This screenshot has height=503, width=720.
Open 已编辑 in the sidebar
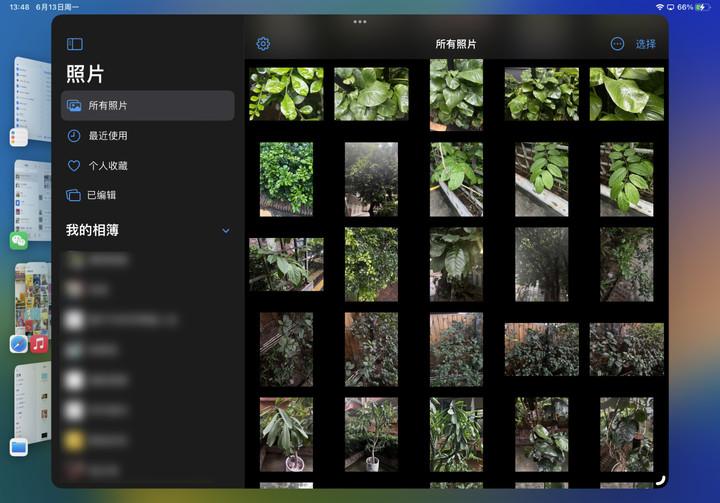pos(101,196)
